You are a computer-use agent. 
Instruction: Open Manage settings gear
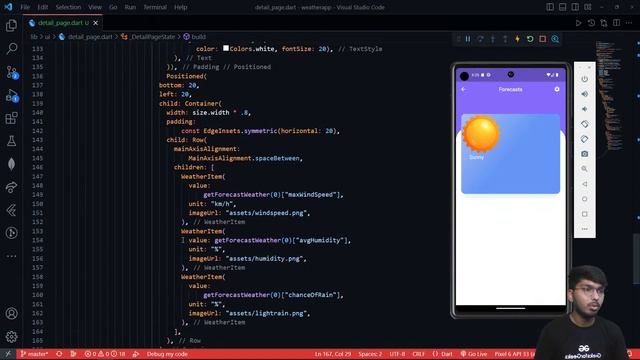[11, 337]
